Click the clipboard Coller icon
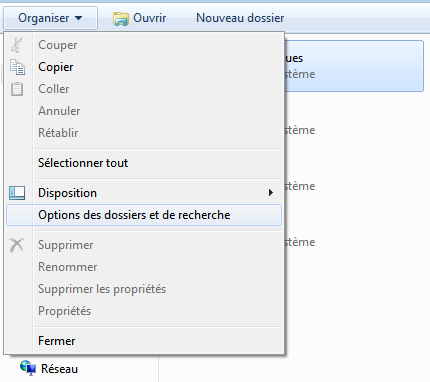This screenshot has height=382, width=430. pos(17,89)
